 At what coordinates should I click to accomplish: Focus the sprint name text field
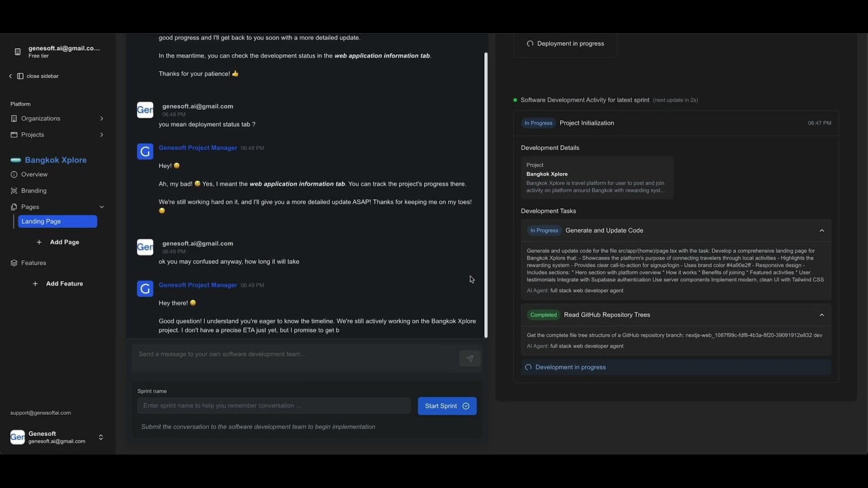pos(274,406)
